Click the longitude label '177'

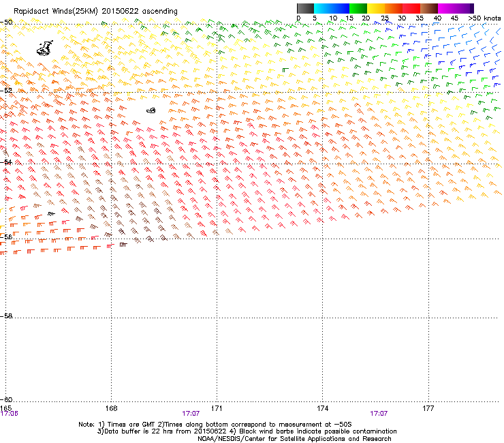coord(428,408)
